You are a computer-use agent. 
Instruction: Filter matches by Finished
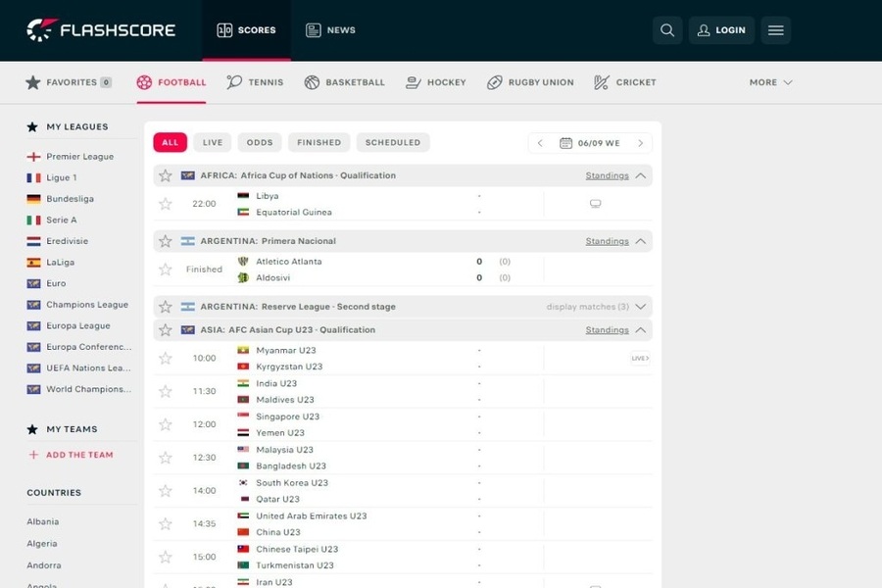click(x=318, y=142)
